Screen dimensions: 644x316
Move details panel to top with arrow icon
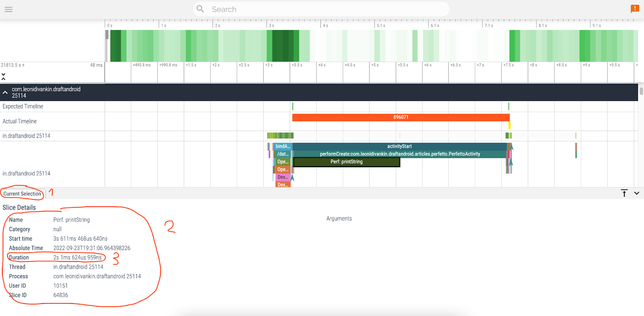pyautogui.click(x=624, y=193)
